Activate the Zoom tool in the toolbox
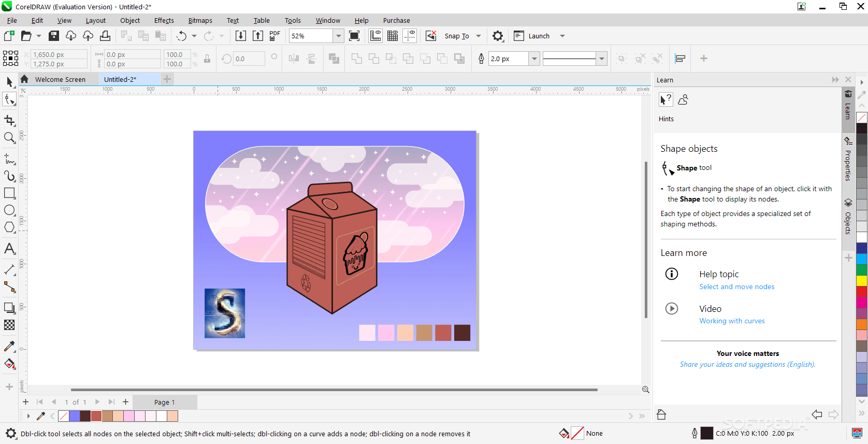868x444 pixels. tap(9, 138)
